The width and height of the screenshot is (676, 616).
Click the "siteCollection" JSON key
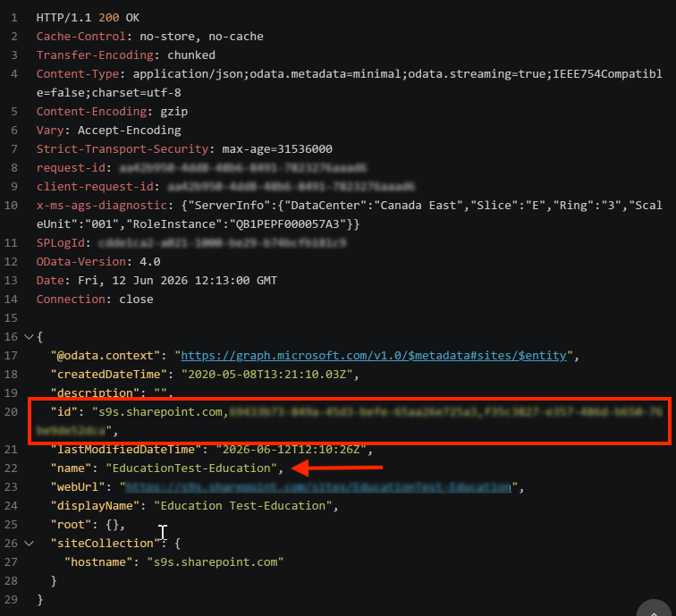(x=106, y=544)
